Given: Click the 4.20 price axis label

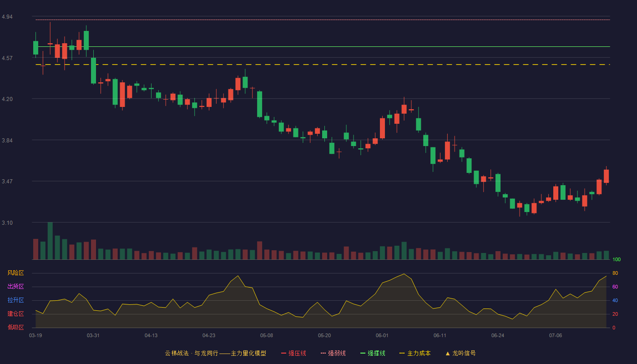Looking at the screenshot, I should pyautogui.click(x=7, y=99).
